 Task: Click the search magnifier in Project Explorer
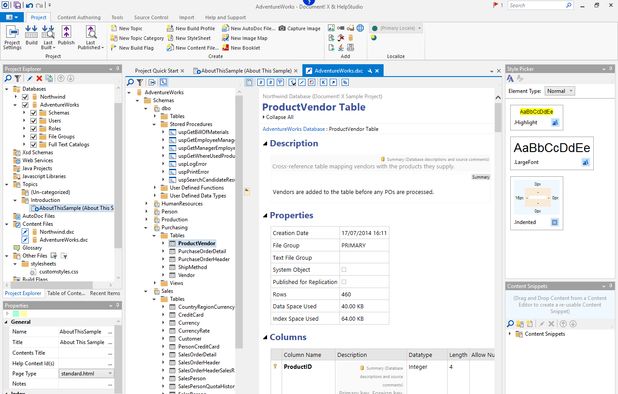[8, 78]
